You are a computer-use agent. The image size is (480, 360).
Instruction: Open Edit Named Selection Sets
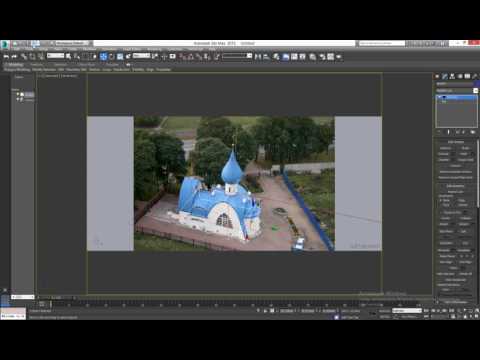click(x=217, y=57)
